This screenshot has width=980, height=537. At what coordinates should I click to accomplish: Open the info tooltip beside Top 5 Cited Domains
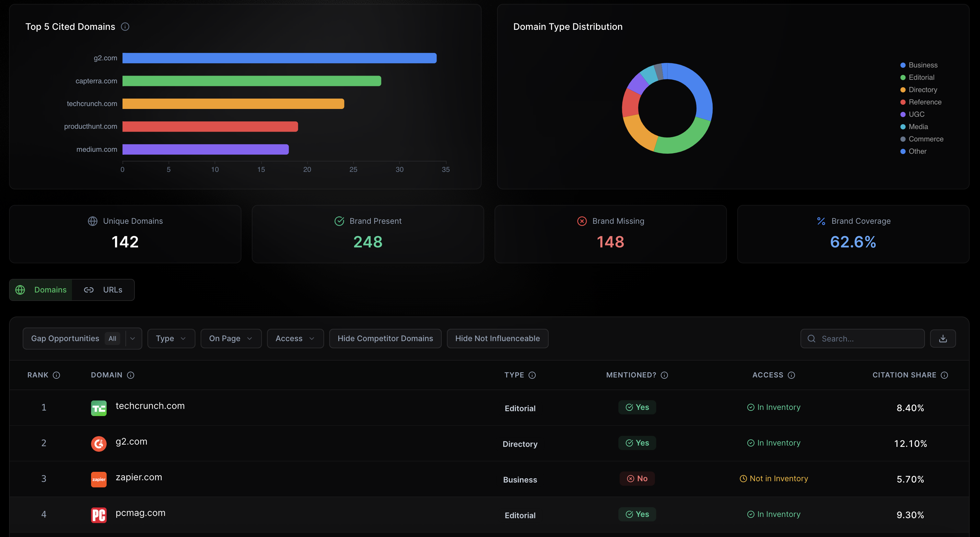(x=125, y=27)
